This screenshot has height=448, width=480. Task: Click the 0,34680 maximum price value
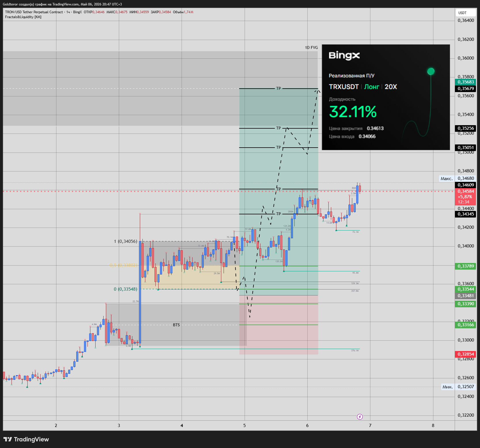pyautogui.click(x=466, y=178)
